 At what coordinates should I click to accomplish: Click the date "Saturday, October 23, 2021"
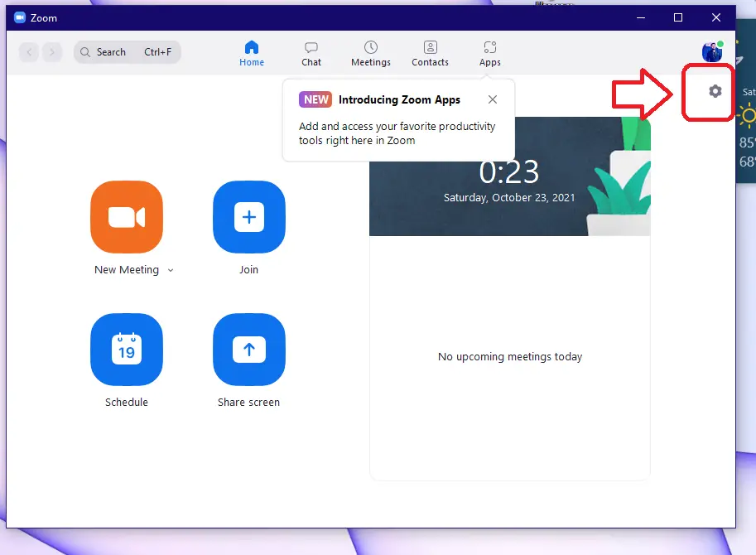pyautogui.click(x=509, y=198)
